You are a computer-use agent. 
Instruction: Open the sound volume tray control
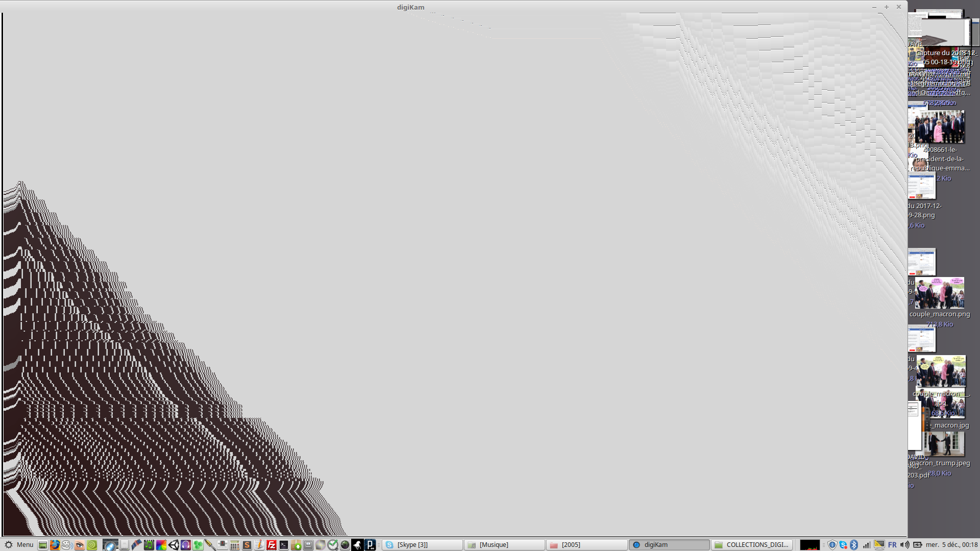(904, 545)
